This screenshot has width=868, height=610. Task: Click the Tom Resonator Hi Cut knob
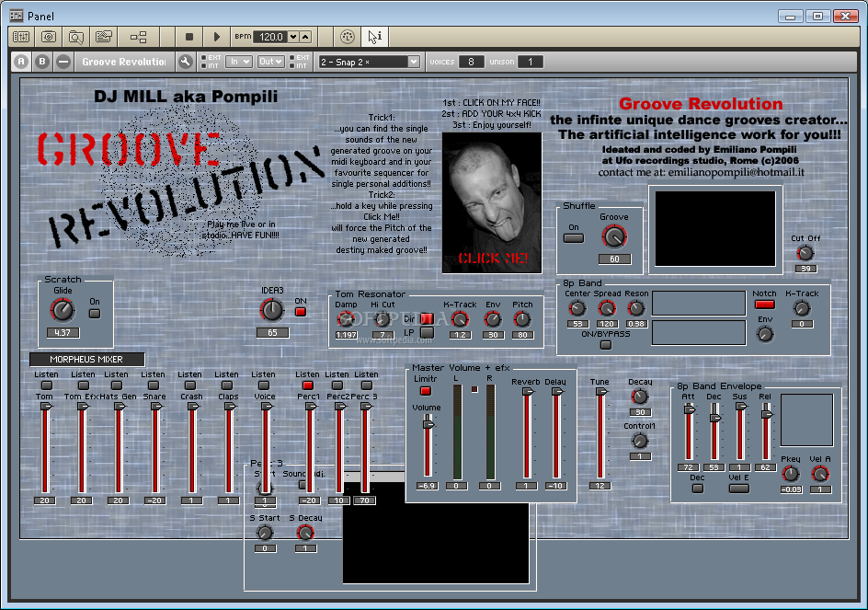[383, 319]
